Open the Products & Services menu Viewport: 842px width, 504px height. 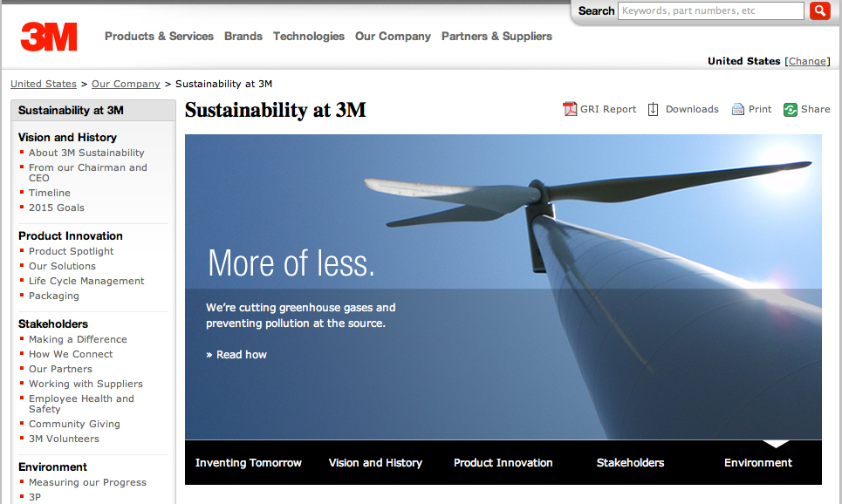pyautogui.click(x=159, y=37)
